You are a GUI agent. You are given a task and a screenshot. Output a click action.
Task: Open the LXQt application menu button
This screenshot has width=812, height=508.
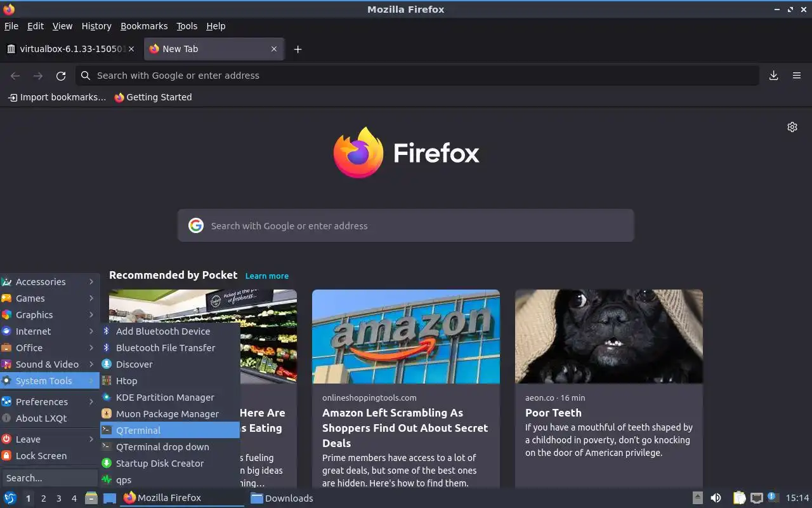(10, 498)
